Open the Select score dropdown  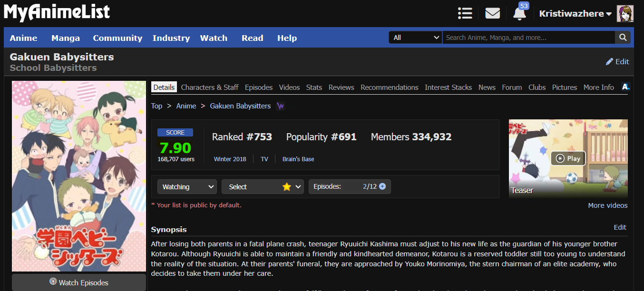(x=263, y=187)
